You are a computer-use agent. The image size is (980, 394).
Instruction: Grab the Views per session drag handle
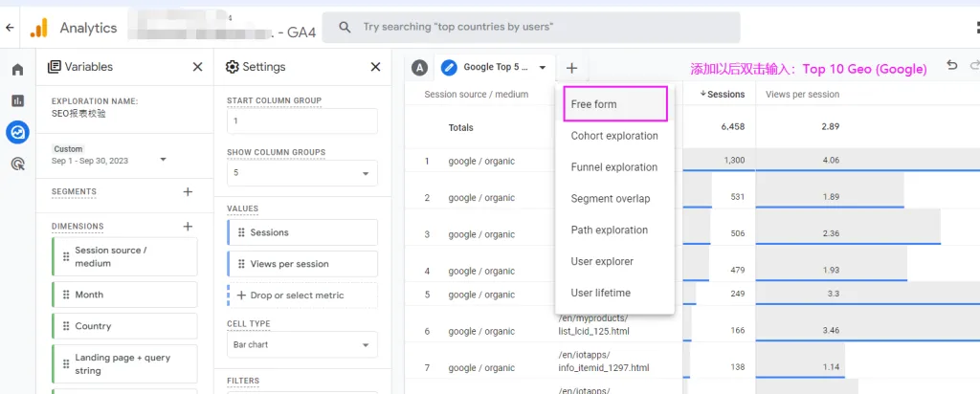241,264
